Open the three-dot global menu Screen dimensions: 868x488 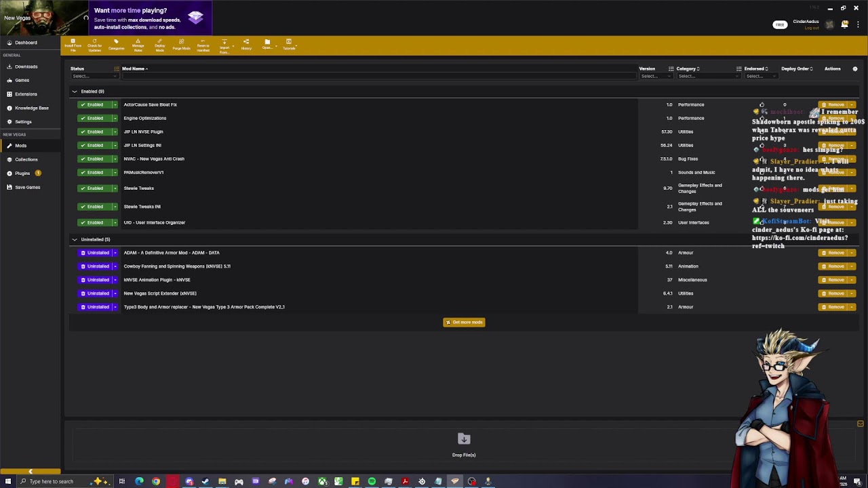point(858,24)
